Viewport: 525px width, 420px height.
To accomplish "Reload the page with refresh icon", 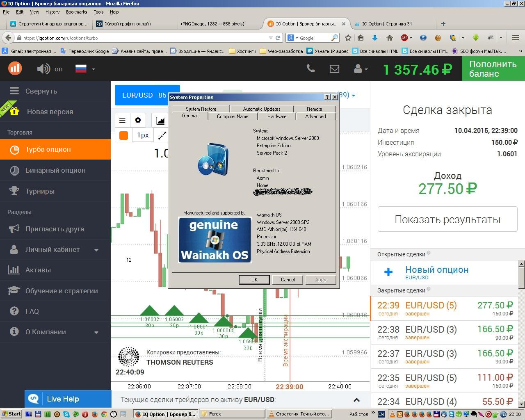I will pyautogui.click(x=278, y=38).
